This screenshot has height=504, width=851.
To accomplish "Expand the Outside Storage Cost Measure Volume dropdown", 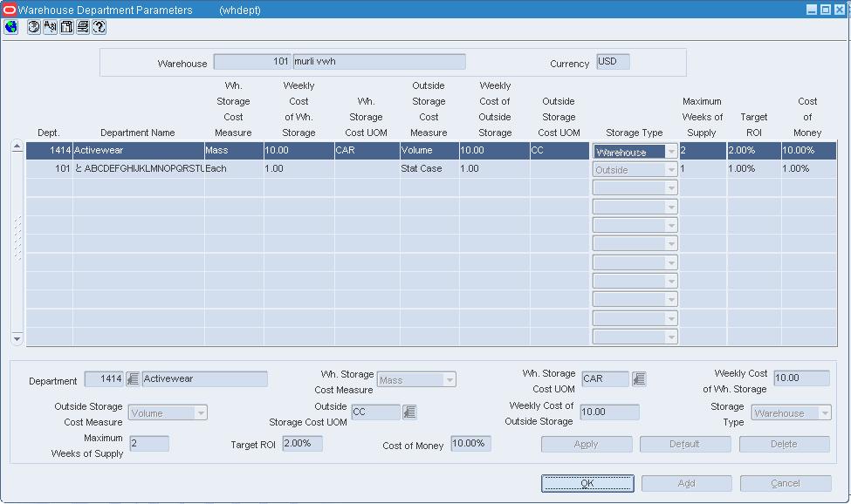I will [x=201, y=413].
